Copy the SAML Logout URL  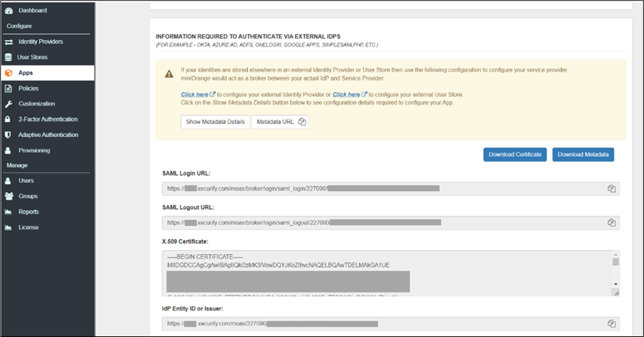coord(611,223)
